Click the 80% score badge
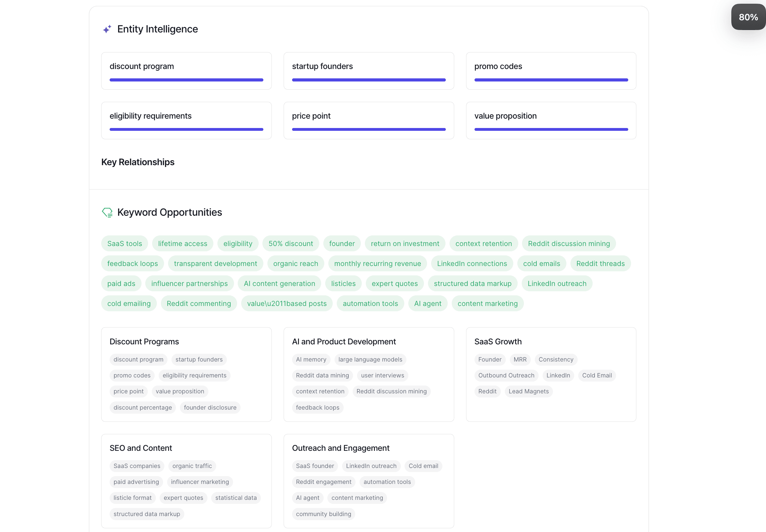 tap(748, 17)
